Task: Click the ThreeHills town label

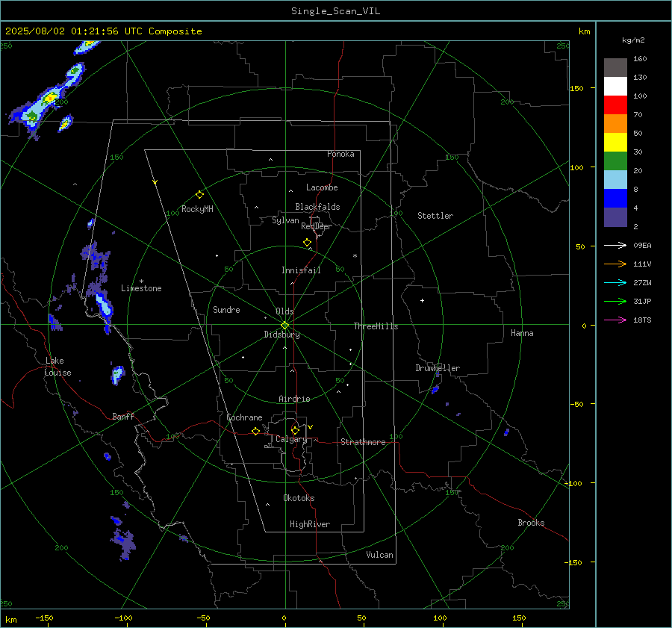Action: pyautogui.click(x=376, y=326)
